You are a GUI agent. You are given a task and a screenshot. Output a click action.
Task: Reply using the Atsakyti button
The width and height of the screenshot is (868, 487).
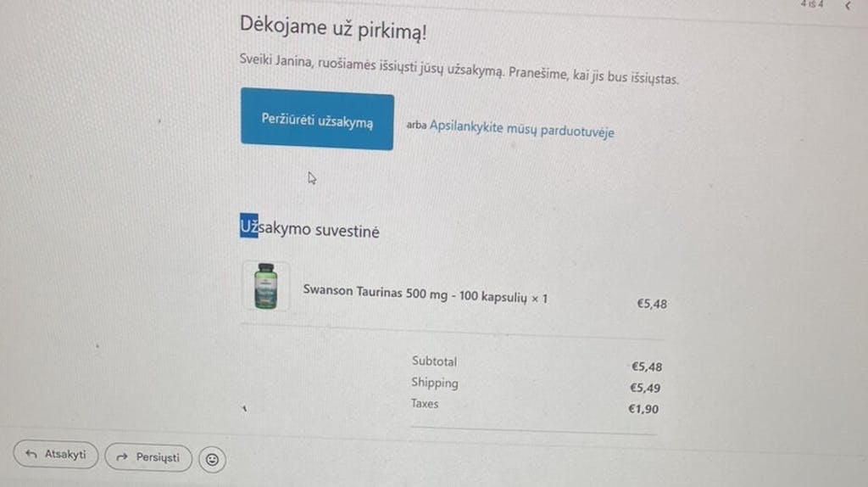click(56, 454)
